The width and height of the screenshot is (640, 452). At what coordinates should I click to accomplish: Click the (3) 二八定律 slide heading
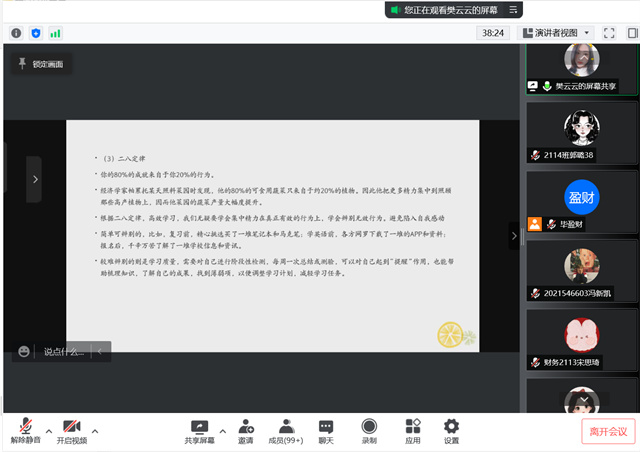click(x=124, y=158)
